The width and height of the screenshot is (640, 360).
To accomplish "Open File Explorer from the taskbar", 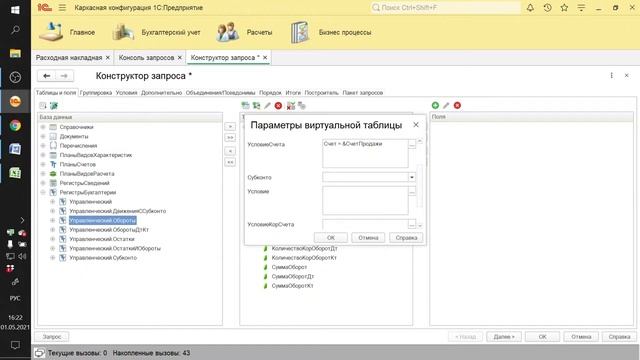I will coord(15,53).
